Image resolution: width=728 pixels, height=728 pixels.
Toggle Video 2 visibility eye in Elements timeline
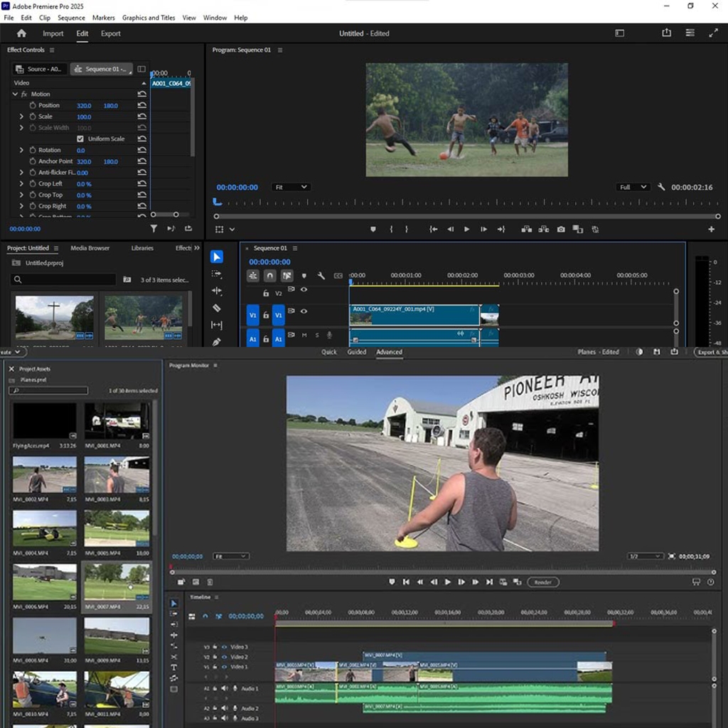pyautogui.click(x=224, y=657)
